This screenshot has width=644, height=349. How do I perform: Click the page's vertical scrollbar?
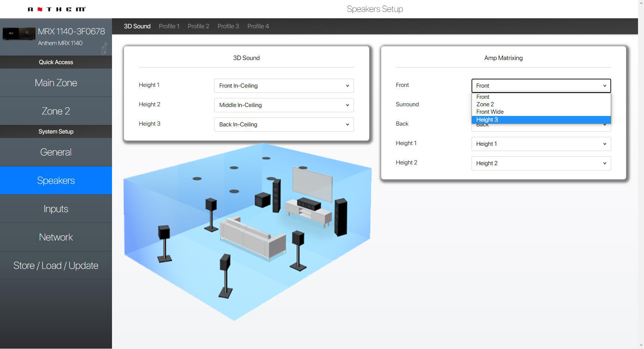[641, 174]
